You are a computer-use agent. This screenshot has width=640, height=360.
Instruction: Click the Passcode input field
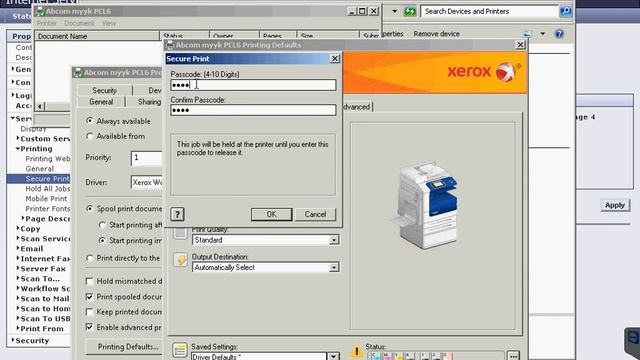[x=253, y=85]
